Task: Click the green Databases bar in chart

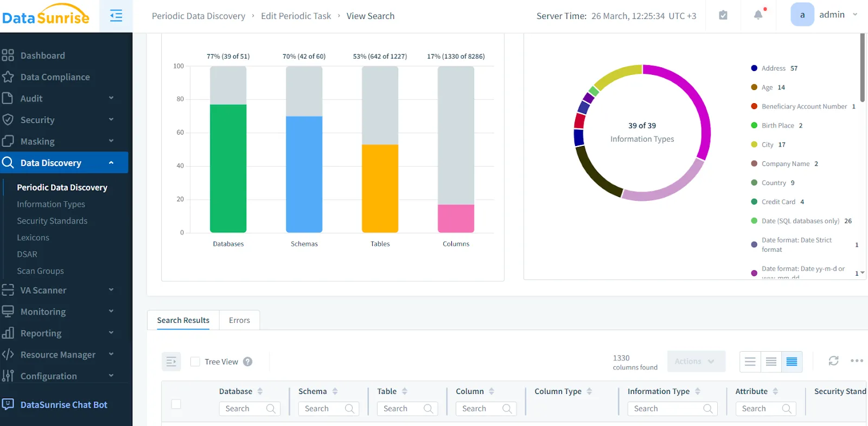Action: click(x=228, y=168)
